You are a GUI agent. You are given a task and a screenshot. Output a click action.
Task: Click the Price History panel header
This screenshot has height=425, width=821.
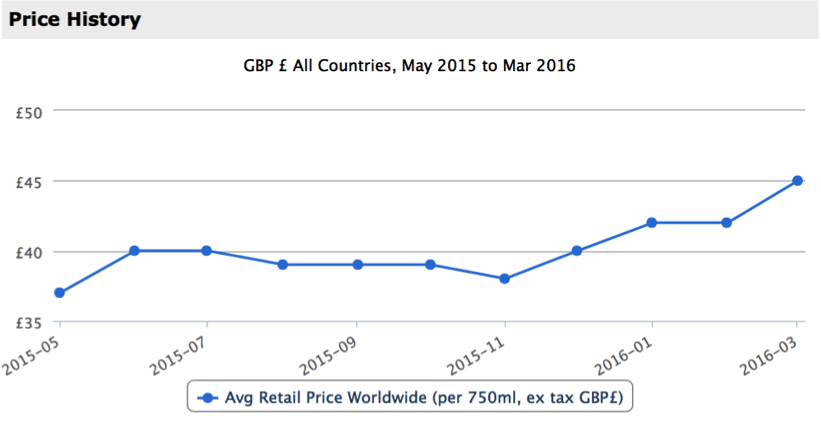[76, 19]
